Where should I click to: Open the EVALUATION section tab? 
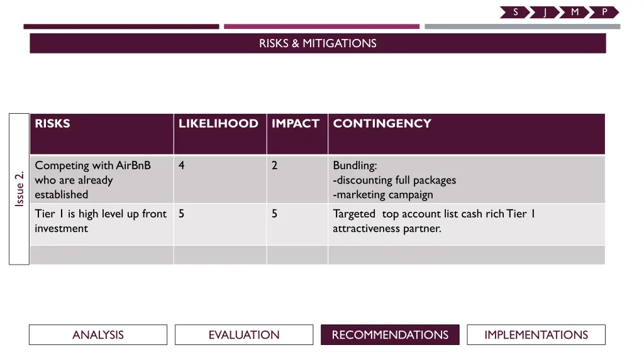(x=244, y=335)
